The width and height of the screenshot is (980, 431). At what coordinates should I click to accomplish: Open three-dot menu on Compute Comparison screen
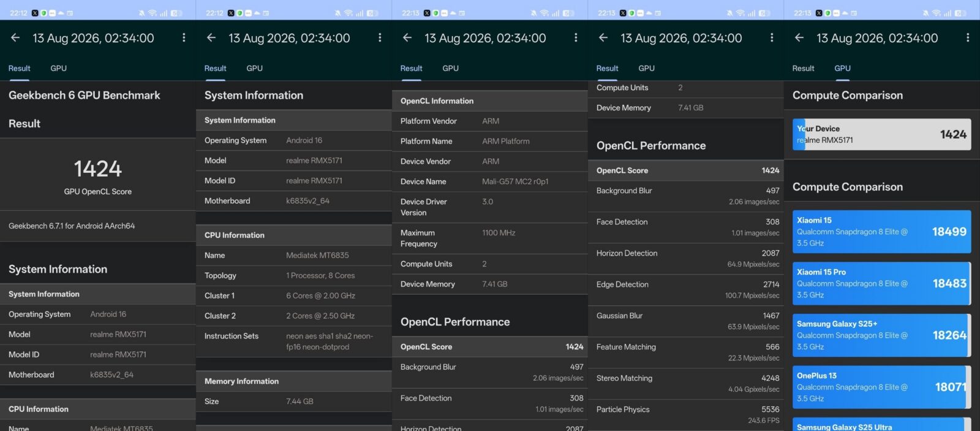[x=968, y=38]
